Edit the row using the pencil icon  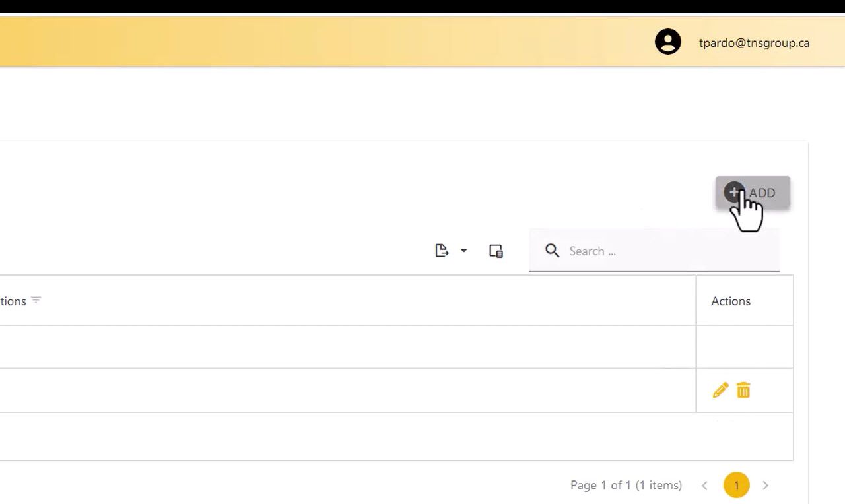click(x=720, y=391)
